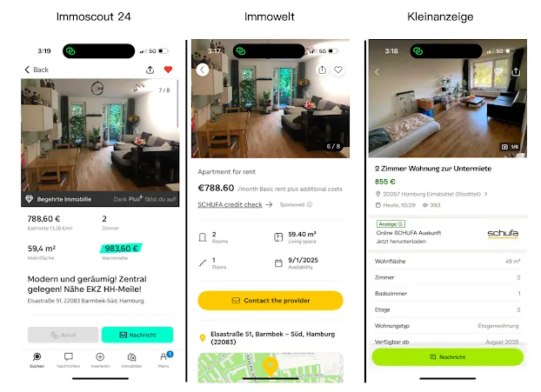
Task: Expand the Hamburg Eimsbüttel location chevron
Action: point(486,194)
